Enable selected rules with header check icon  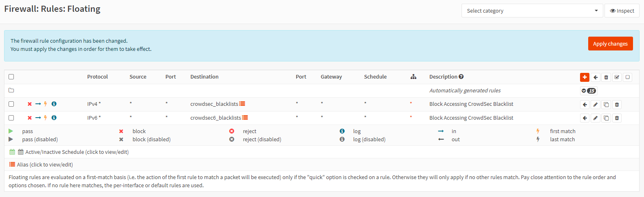click(617, 77)
